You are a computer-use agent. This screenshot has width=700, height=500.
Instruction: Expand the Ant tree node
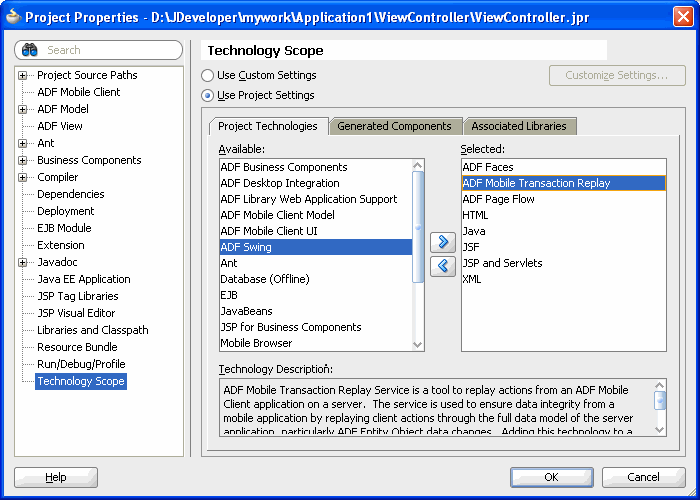22,143
